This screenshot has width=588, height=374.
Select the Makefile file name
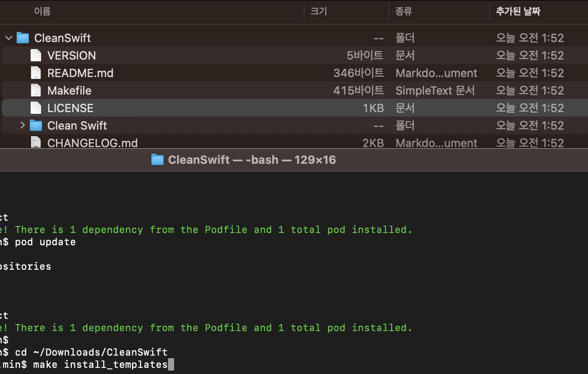click(x=69, y=91)
